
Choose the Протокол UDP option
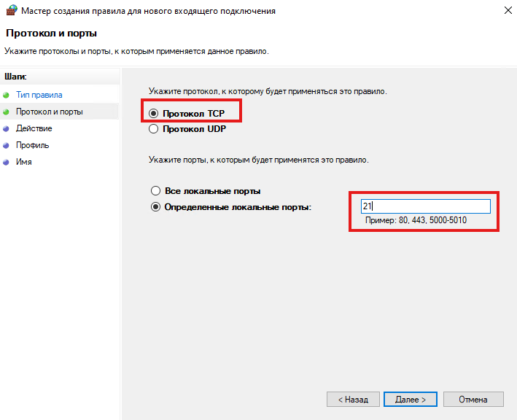pos(153,129)
